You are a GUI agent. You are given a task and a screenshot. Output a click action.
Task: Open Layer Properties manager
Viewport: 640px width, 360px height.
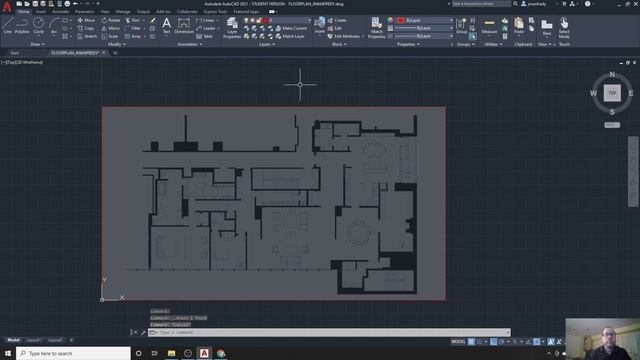coord(232,28)
